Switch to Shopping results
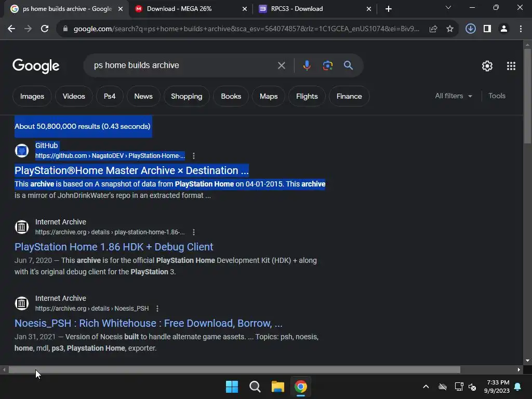The width and height of the screenshot is (532, 399). click(187, 96)
